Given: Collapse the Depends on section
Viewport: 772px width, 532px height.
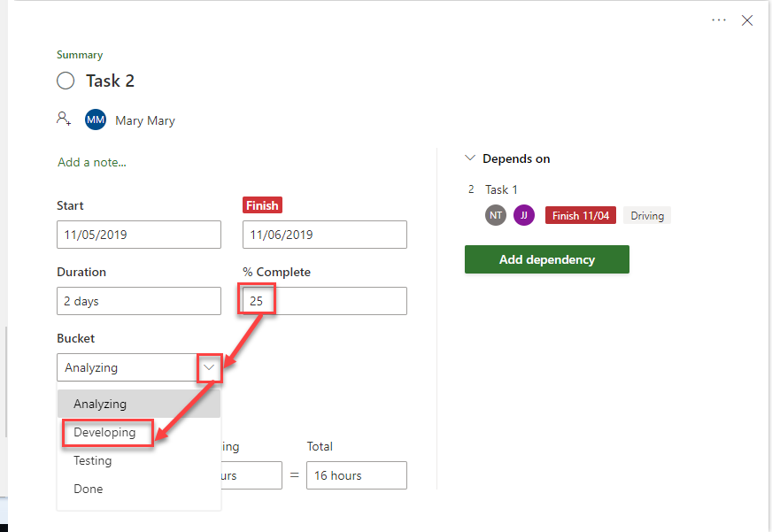Looking at the screenshot, I should point(470,158).
